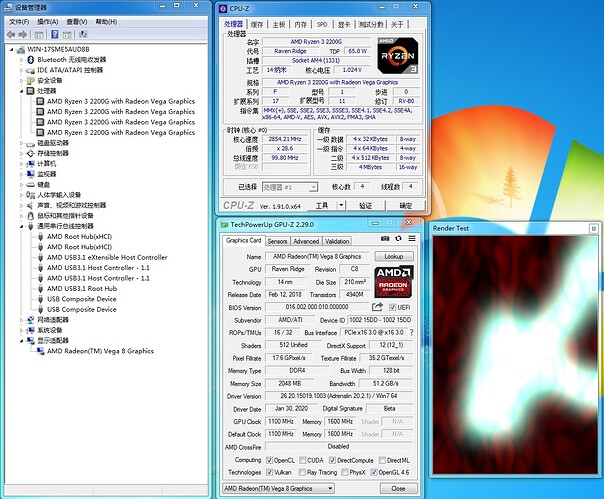Click the Render Test window close button
The width and height of the screenshot is (604, 499).
click(594, 228)
